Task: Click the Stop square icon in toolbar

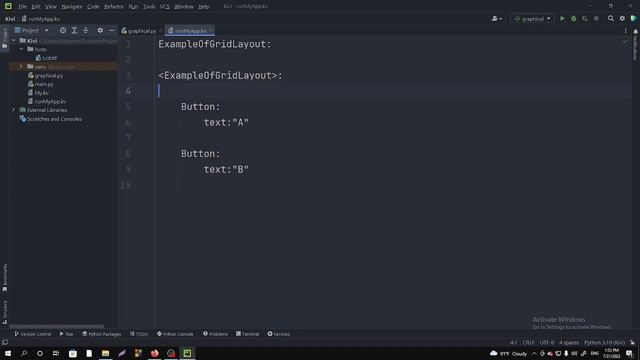Action: pos(596,19)
